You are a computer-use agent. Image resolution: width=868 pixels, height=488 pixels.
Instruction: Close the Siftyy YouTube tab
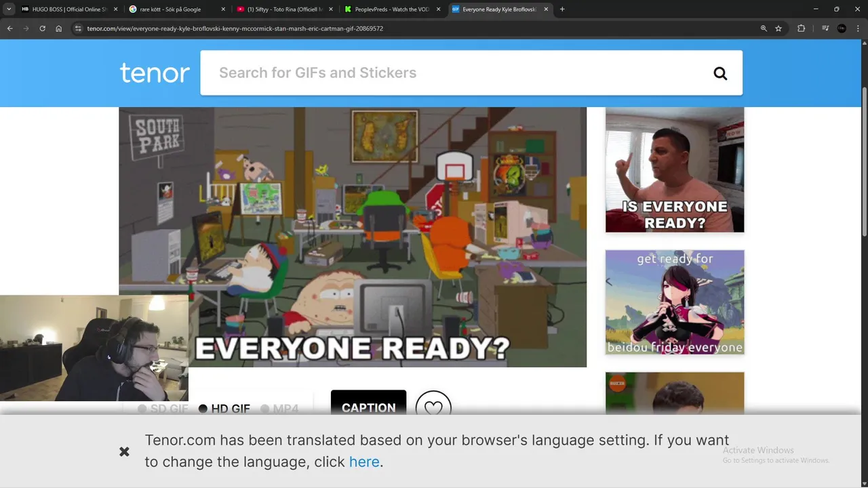pos(331,9)
